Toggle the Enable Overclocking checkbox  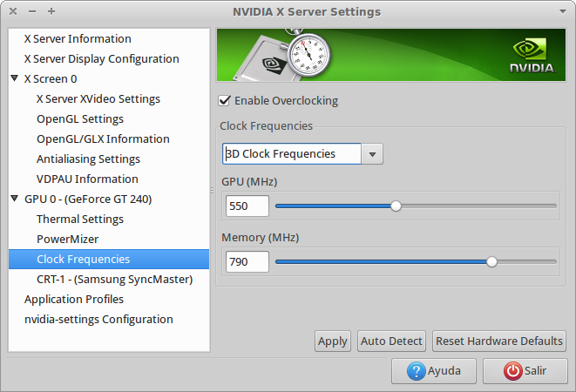tap(224, 101)
